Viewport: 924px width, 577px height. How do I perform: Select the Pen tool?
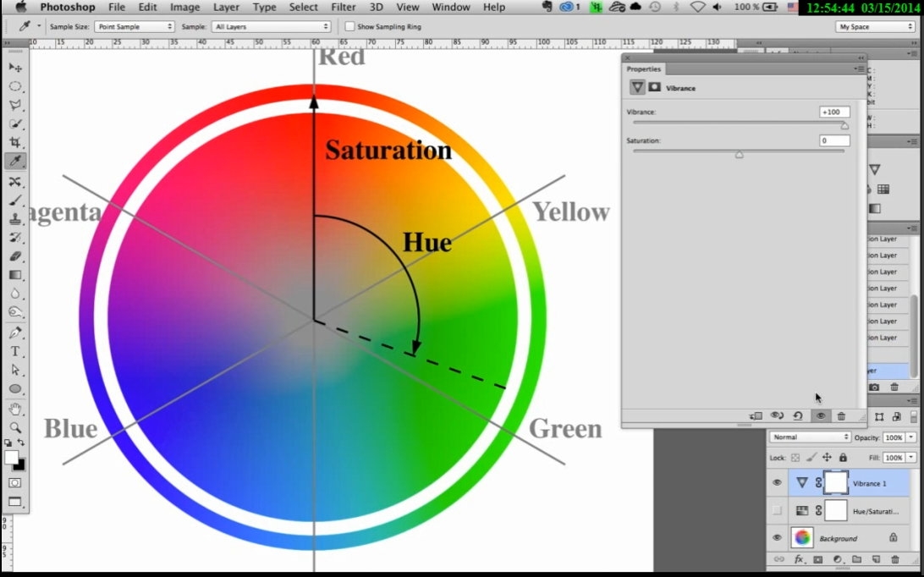(x=15, y=333)
